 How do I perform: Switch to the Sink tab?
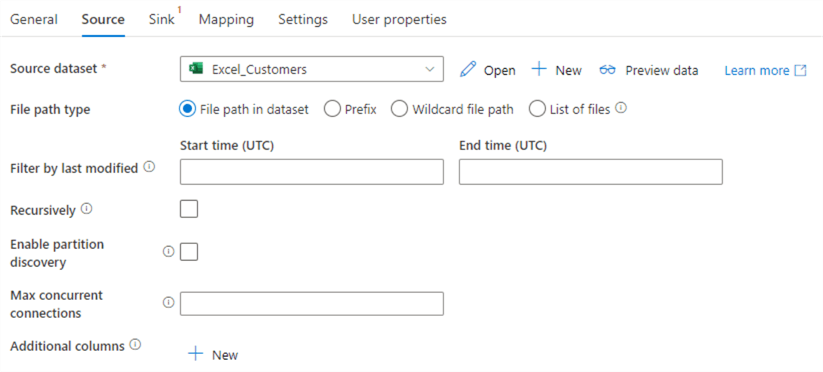point(162,19)
